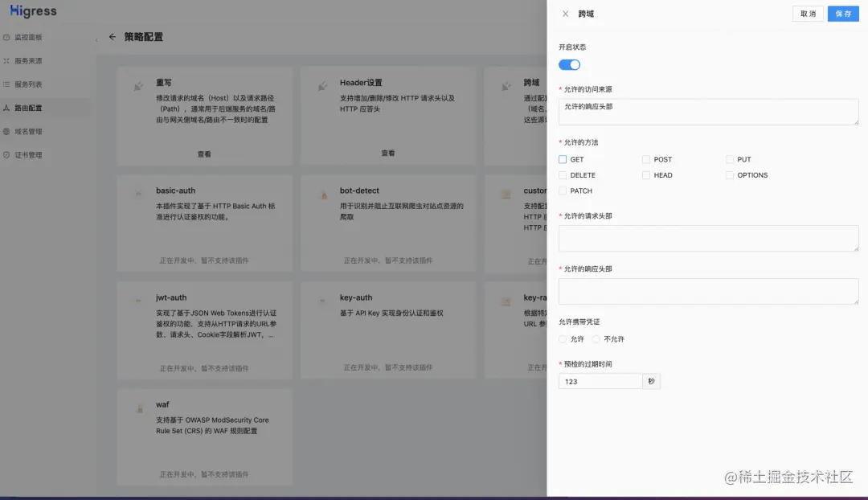Viewport: 868px width, 500px height.
Task: Click 查看 on the Header设置 card
Action: coord(388,153)
